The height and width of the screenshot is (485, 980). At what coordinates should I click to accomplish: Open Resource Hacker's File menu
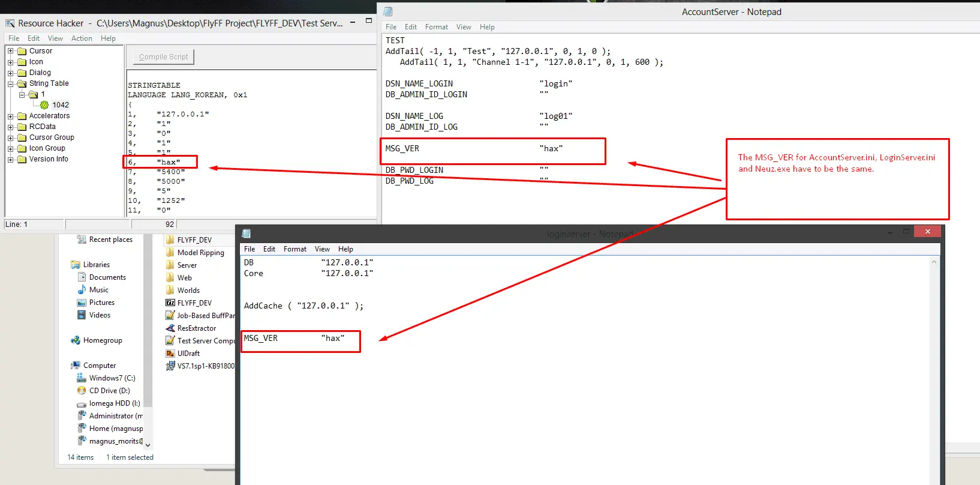(x=14, y=38)
